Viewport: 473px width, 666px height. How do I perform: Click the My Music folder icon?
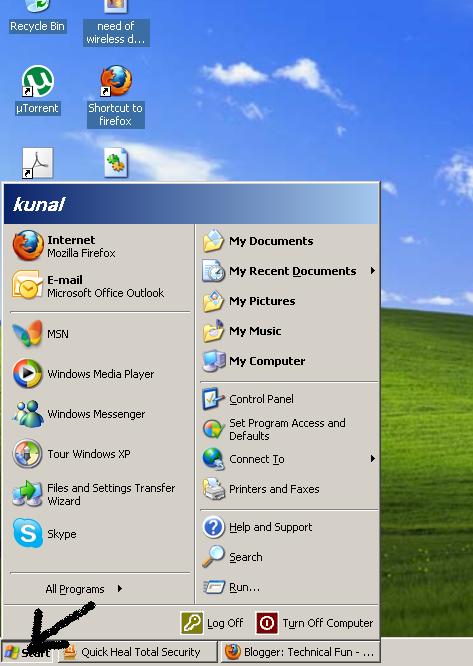pos(214,331)
